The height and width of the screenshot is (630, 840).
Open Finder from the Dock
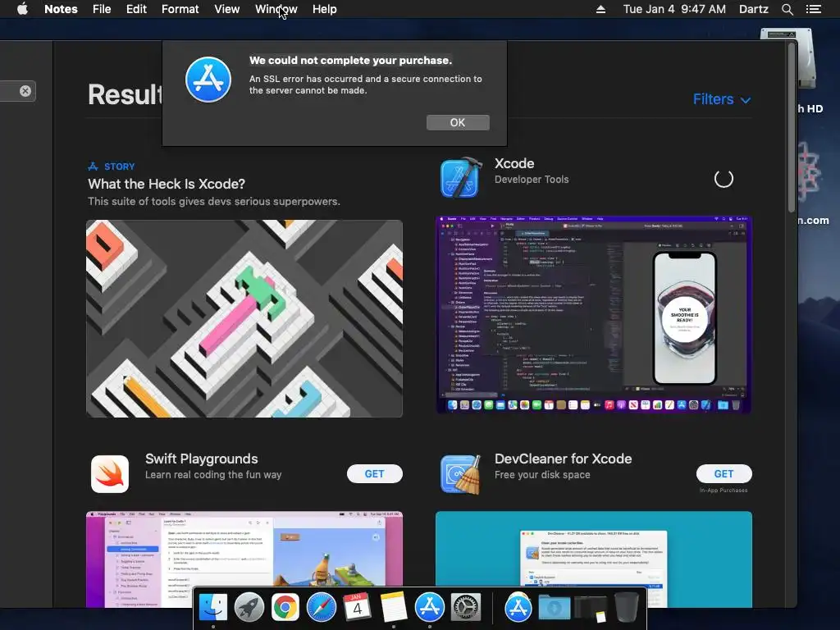(213, 607)
